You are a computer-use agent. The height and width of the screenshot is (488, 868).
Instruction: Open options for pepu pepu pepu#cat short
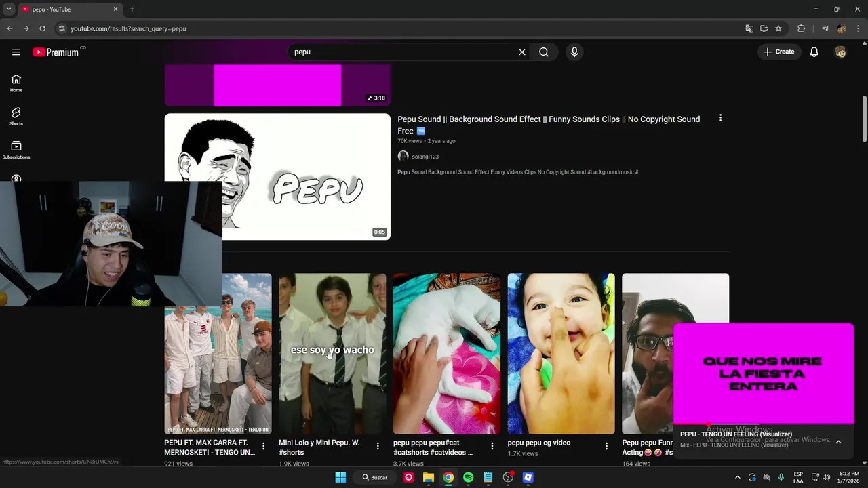tap(492, 446)
